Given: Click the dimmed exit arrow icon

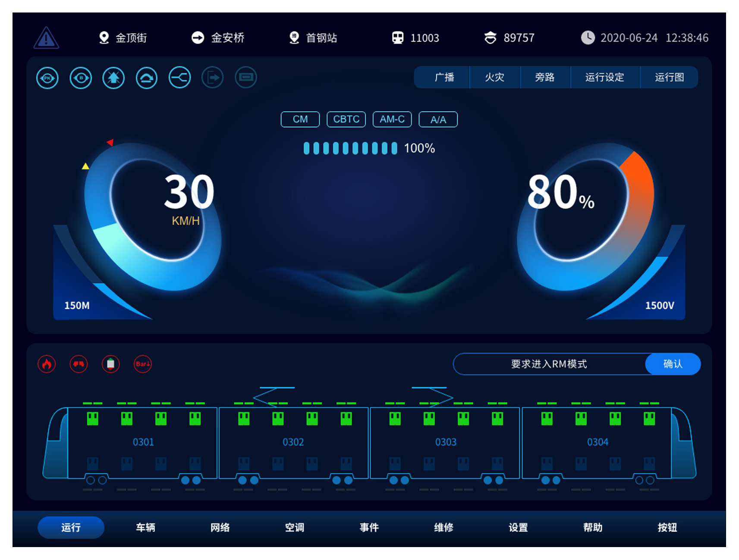Looking at the screenshot, I should [x=213, y=78].
